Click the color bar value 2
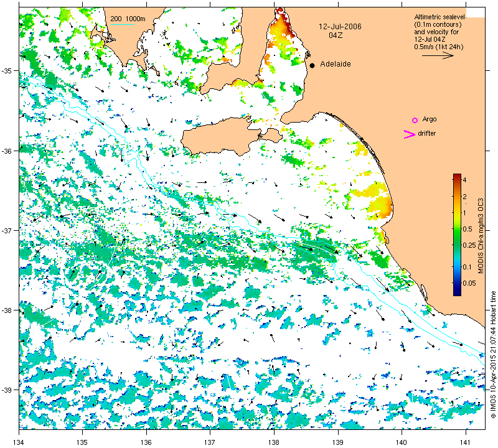This screenshot has width=498, height=448. 464,197
